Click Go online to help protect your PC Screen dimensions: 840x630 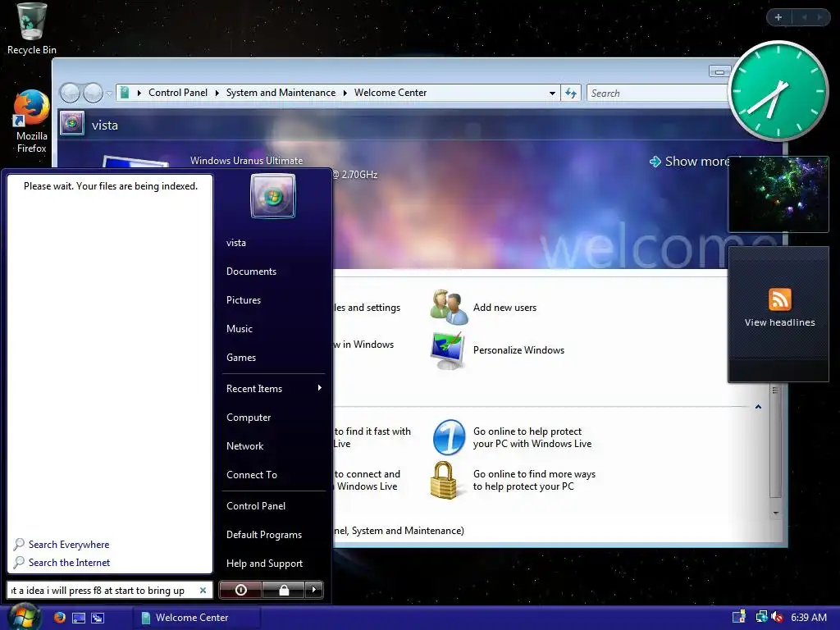tap(532, 437)
